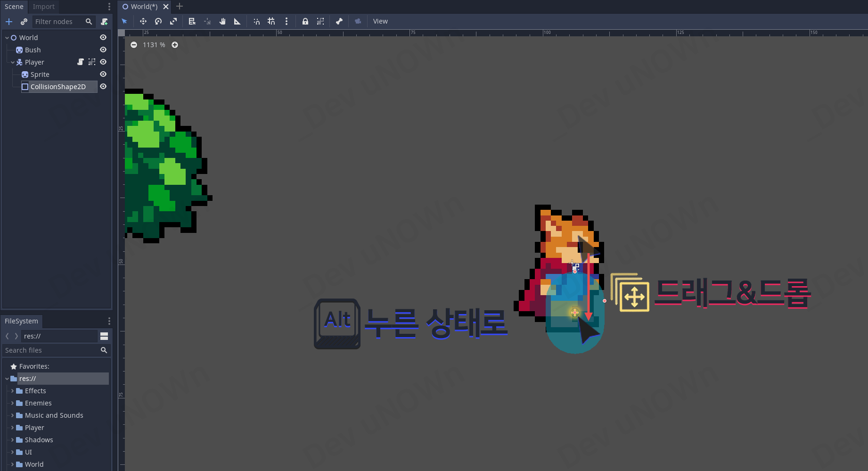Toggle FileSystem split view mode
Viewport: 868px width, 471px height.
tap(104, 336)
